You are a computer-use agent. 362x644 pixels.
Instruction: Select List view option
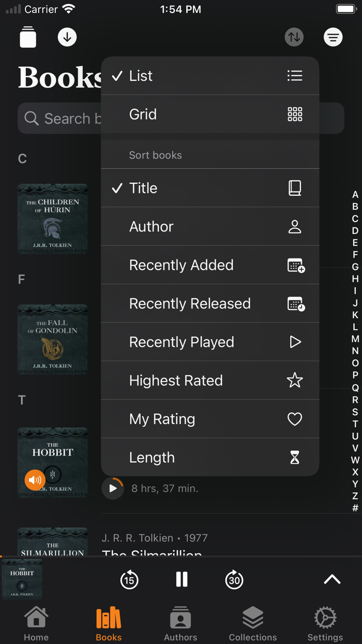point(210,76)
